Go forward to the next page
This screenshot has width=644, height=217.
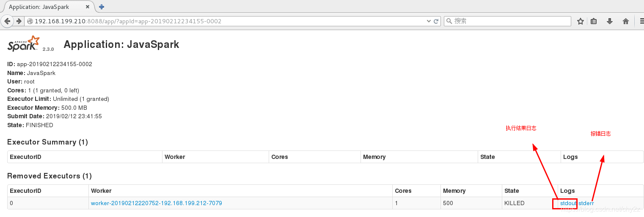point(19,21)
